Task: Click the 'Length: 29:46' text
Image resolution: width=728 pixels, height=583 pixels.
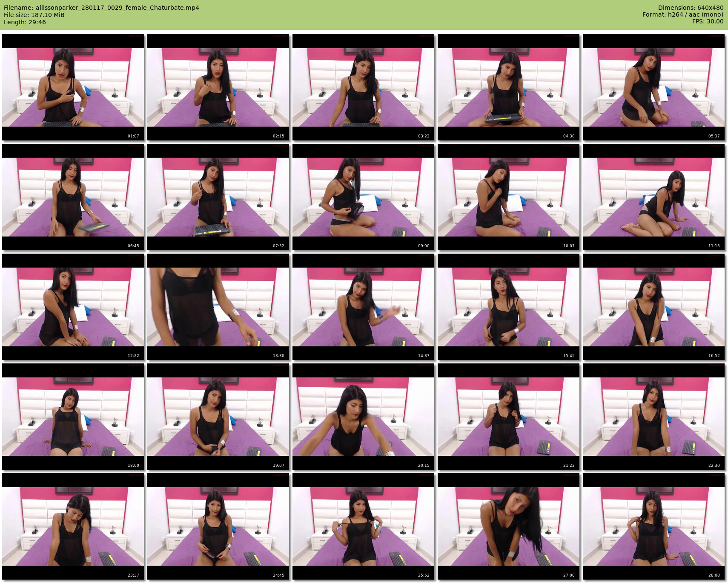Action: (x=25, y=22)
